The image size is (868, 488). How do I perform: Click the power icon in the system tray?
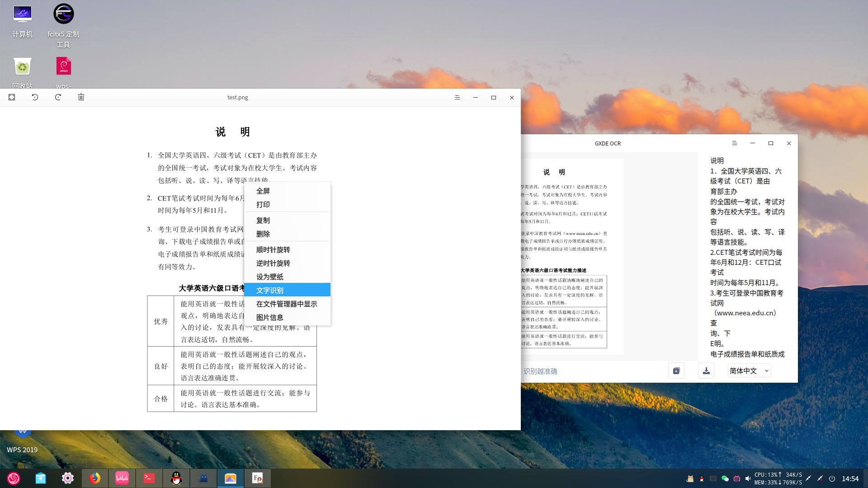pyautogui.click(x=832, y=479)
